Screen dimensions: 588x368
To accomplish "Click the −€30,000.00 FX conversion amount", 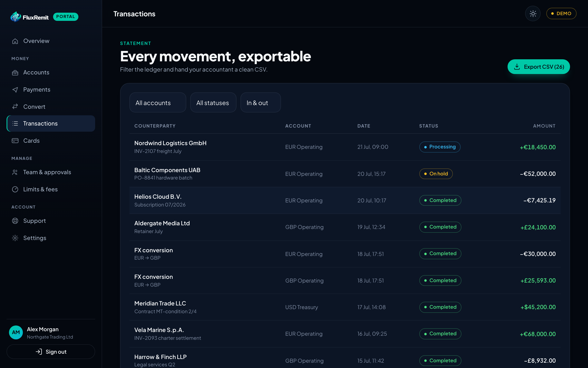I will coord(537,254).
